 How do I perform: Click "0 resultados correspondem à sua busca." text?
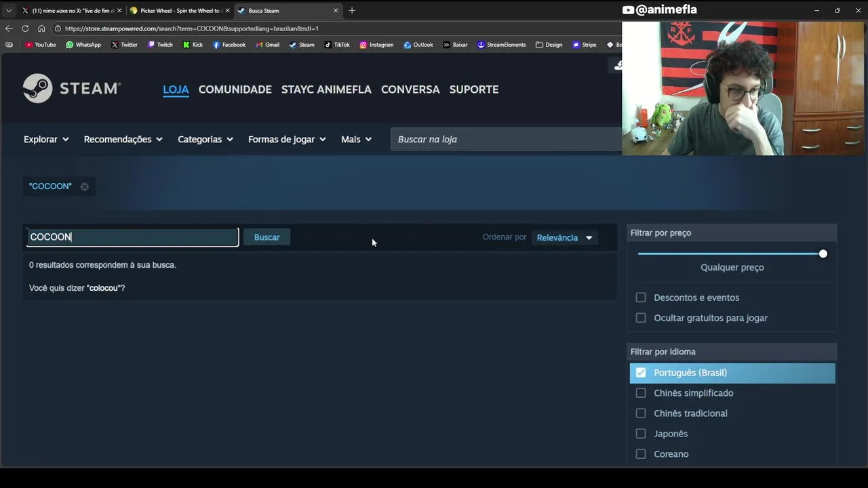point(102,265)
